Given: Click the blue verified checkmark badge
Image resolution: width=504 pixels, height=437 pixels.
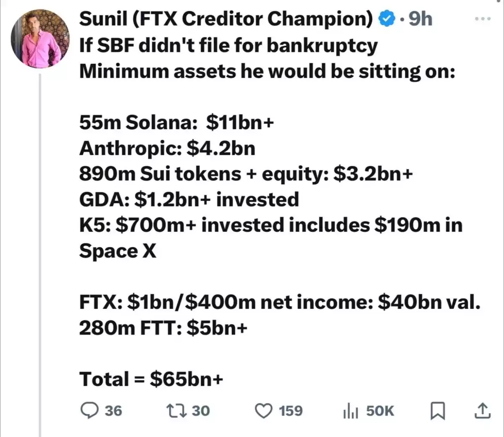Looking at the screenshot, I should (x=387, y=19).
